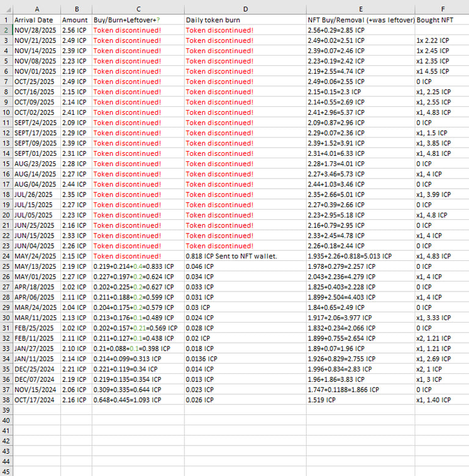Select the MAR/11/2025 date cell
The height and width of the screenshot is (476, 469).
click(37, 318)
